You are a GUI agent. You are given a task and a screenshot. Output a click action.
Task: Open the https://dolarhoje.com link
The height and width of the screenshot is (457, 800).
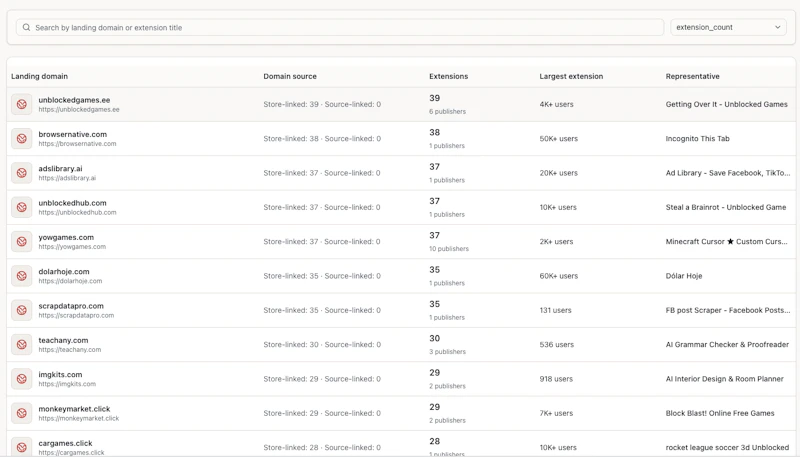tap(70, 281)
